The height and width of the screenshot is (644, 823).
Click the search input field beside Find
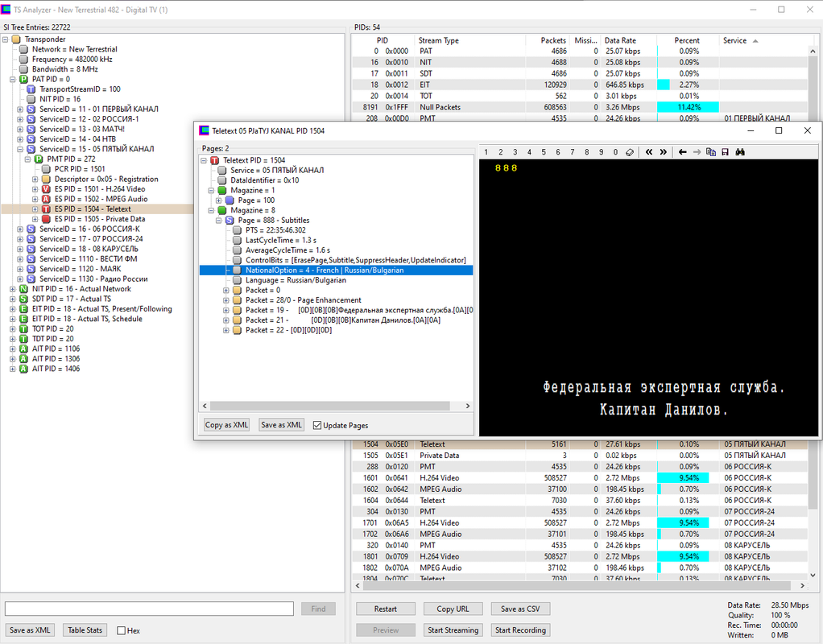(149, 609)
